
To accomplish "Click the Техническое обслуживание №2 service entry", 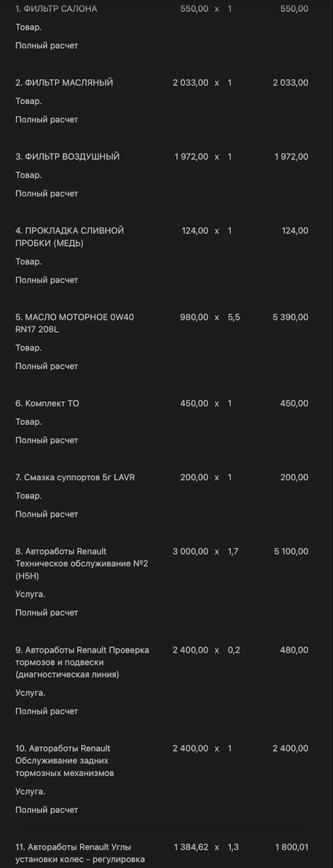I will pos(82,564).
